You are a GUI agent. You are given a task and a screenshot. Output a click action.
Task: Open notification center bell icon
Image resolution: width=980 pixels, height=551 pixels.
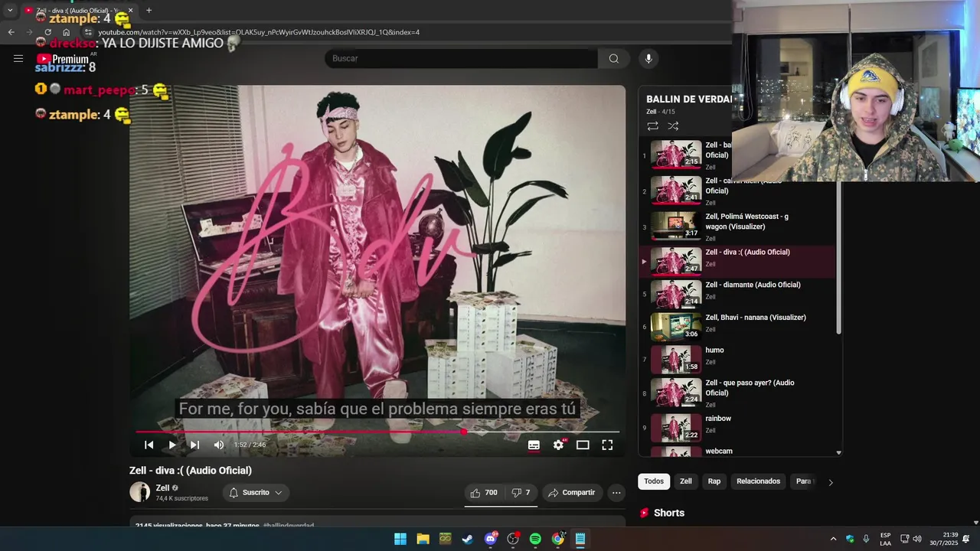(965, 539)
